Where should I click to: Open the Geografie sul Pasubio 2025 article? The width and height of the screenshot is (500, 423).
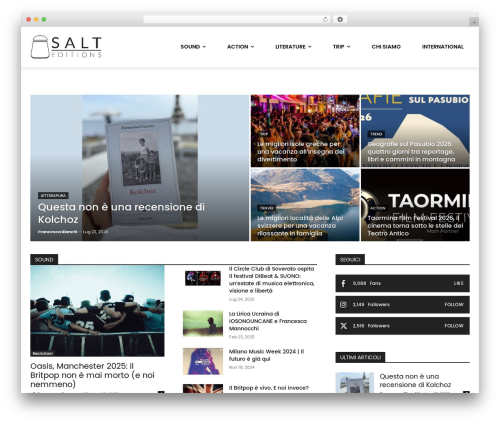tap(411, 152)
